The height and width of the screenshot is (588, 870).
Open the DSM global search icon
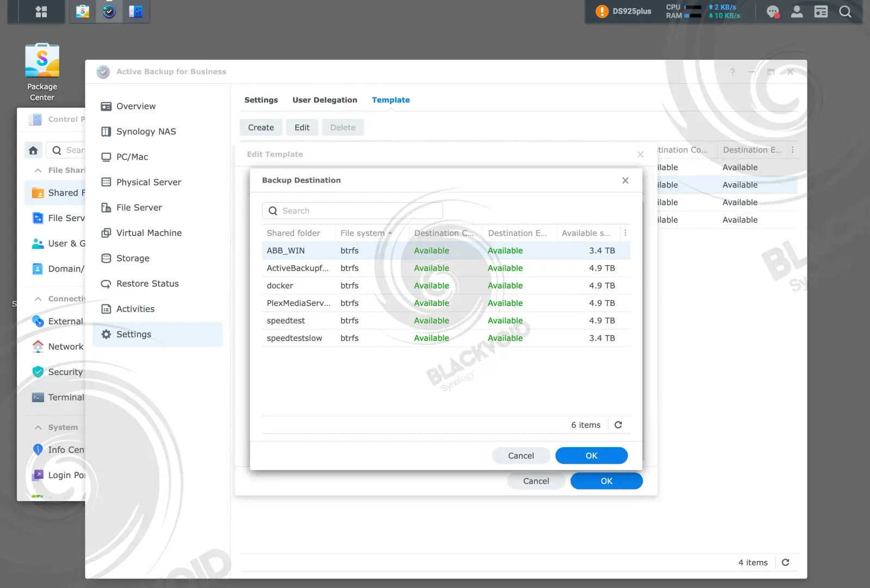(x=845, y=11)
